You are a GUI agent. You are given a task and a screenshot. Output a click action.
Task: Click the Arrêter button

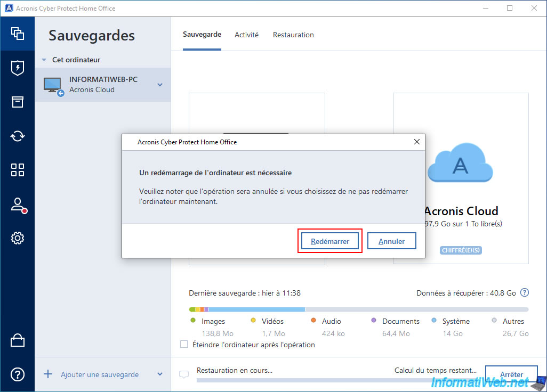click(511, 374)
